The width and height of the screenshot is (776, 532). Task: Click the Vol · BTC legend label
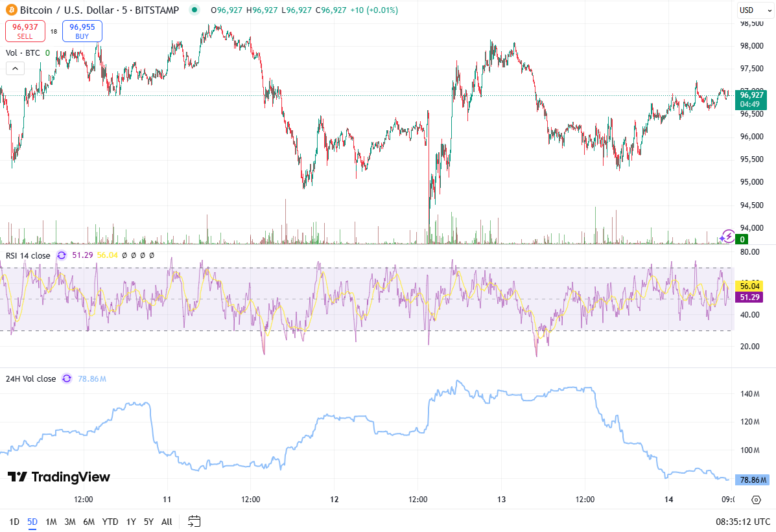[x=23, y=53]
